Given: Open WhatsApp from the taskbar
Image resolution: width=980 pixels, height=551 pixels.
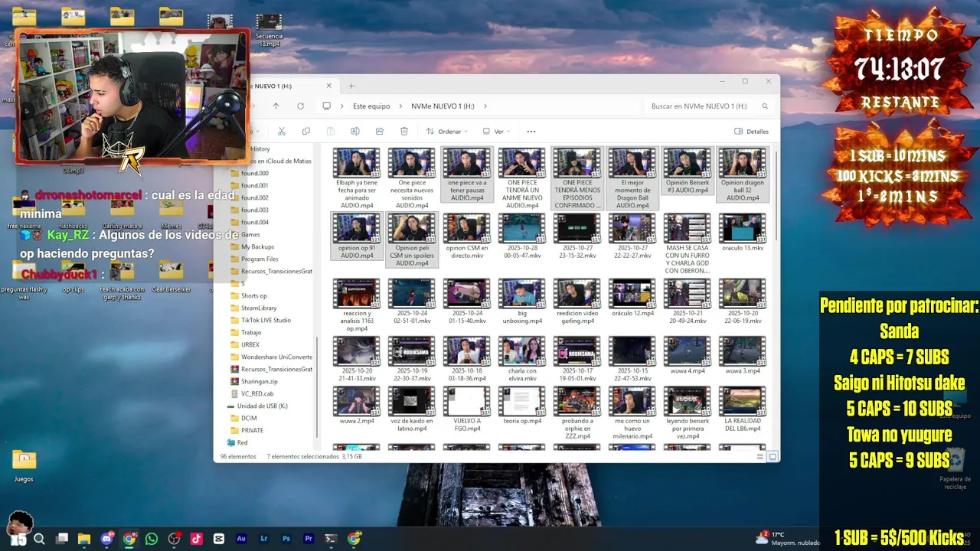Looking at the screenshot, I should pos(152,539).
